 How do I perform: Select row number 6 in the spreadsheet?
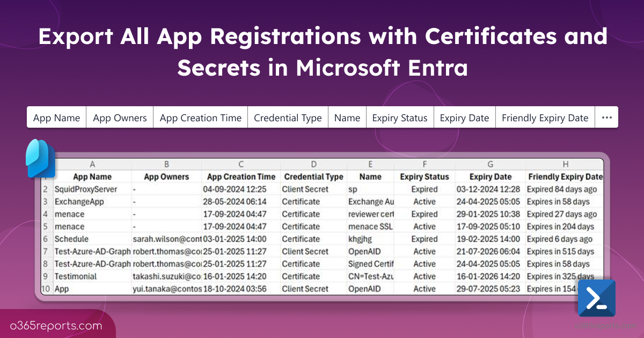pyautogui.click(x=46, y=239)
